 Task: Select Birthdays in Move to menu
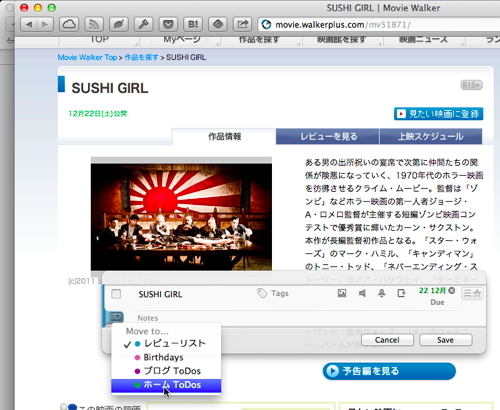coord(166,357)
